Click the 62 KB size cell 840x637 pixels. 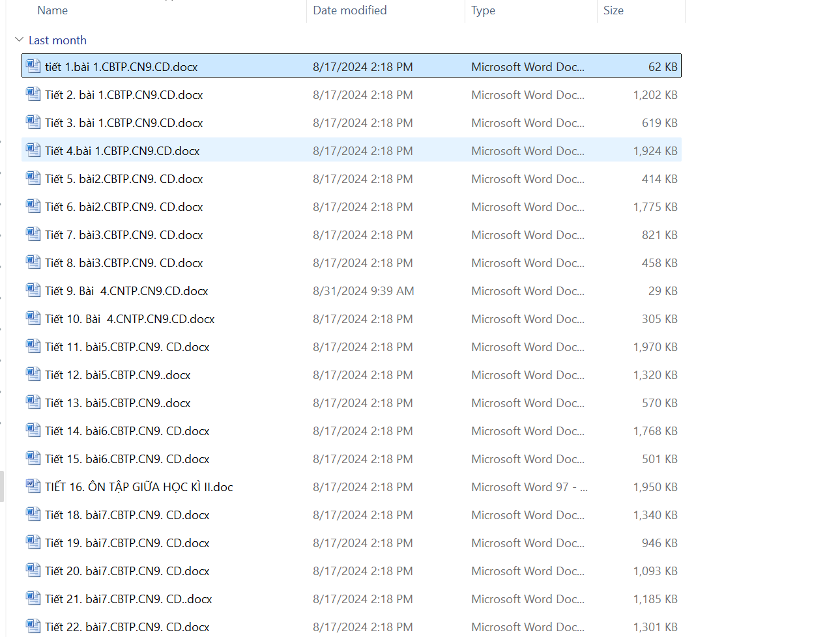point(663,67)
